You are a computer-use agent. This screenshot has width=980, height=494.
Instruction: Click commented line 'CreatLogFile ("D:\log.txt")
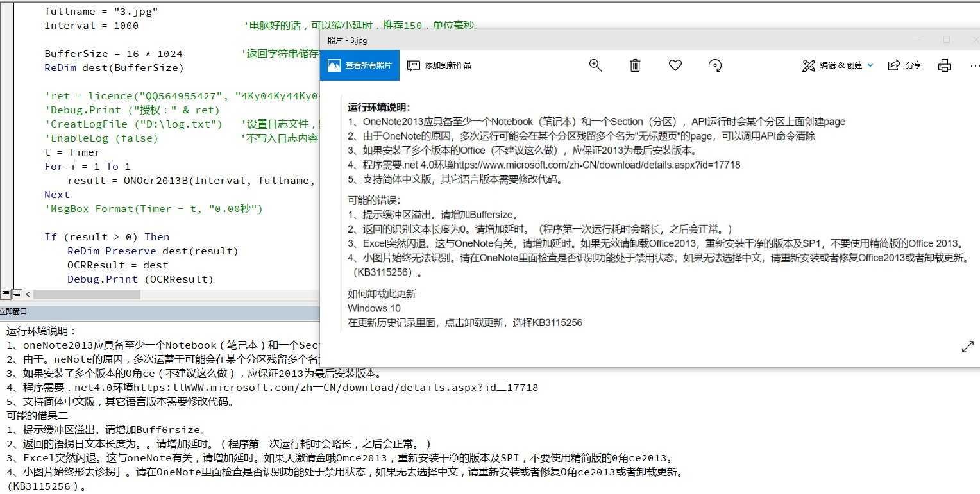click(x=133, y=124)
